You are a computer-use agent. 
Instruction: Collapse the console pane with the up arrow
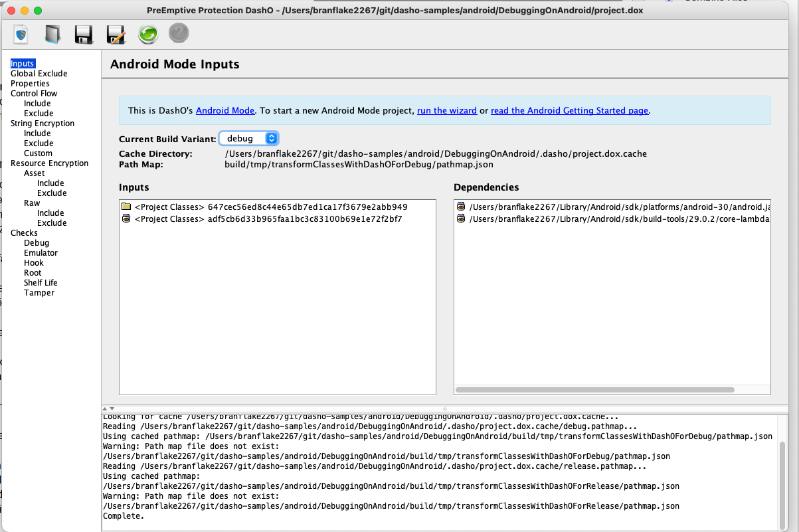pos(105,408)
